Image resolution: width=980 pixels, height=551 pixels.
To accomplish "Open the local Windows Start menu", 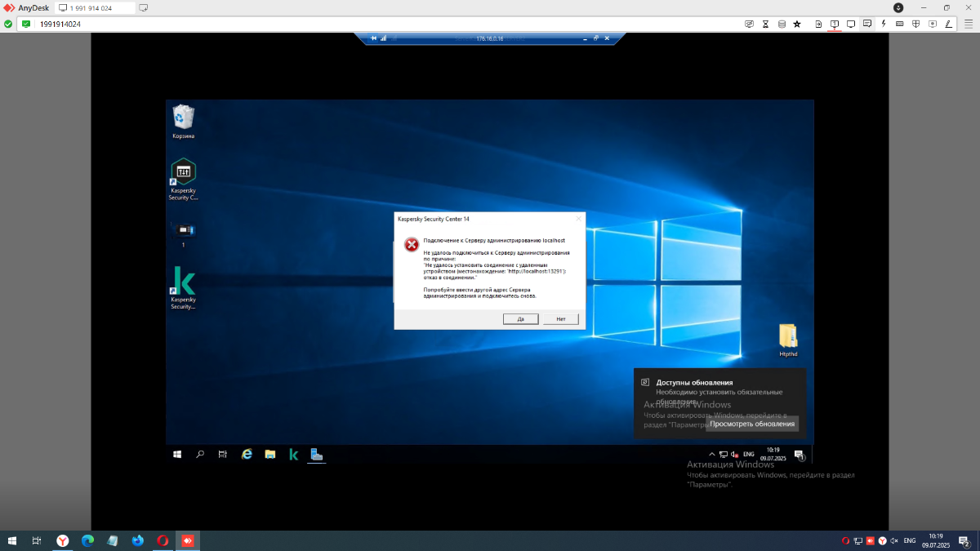I will (x=12, y=540).
